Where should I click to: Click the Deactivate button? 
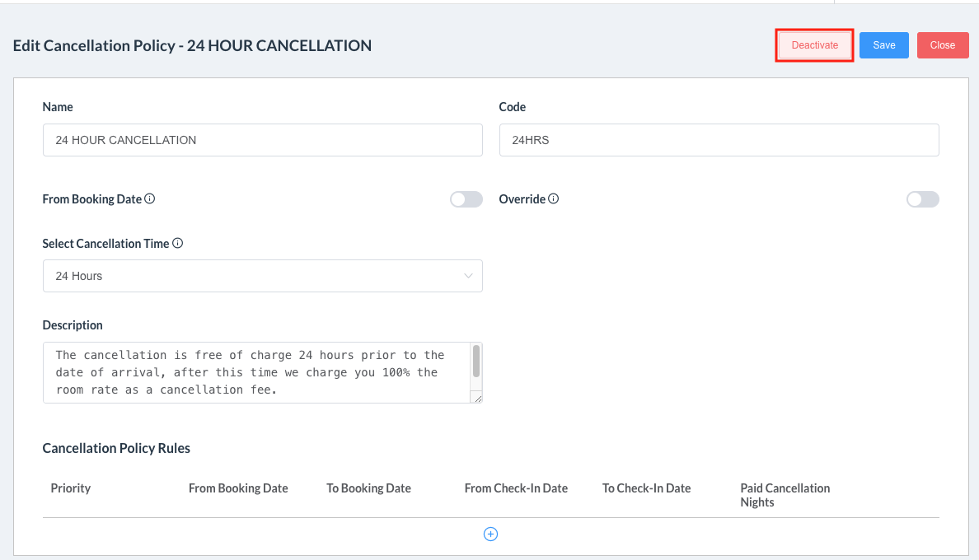point(813,44)
